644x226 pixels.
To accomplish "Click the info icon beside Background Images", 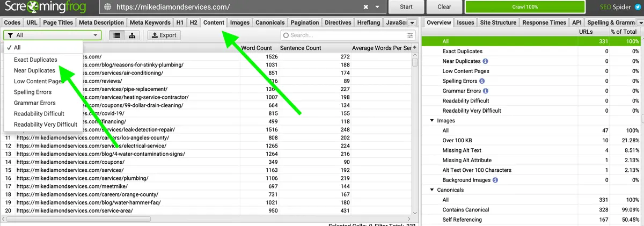I will pos(494,180).
